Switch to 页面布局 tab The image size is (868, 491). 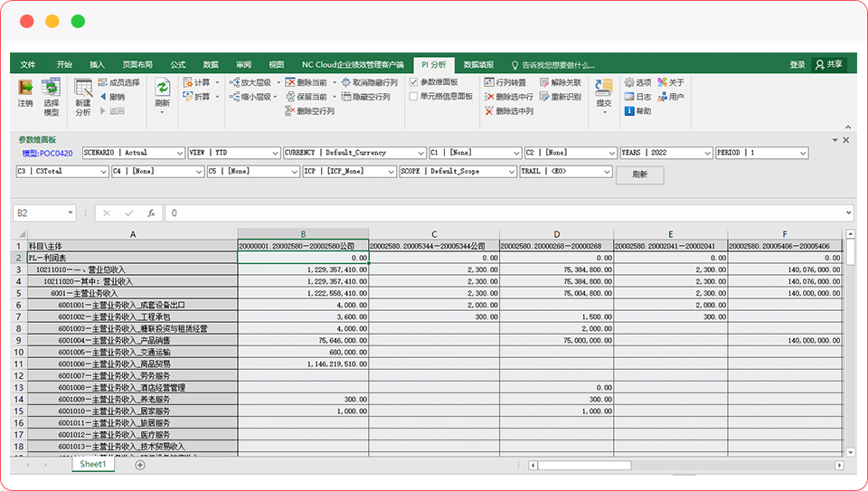tap(137, 65)
